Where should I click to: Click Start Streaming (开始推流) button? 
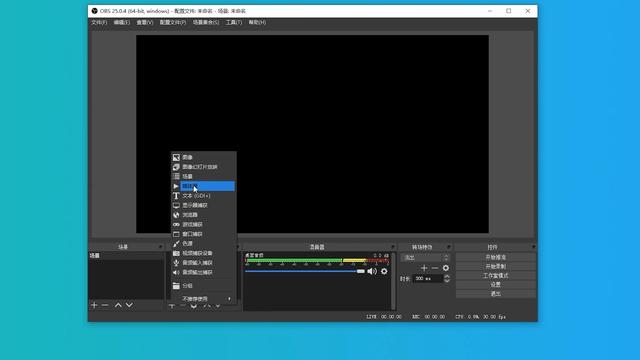pos(496,257)
